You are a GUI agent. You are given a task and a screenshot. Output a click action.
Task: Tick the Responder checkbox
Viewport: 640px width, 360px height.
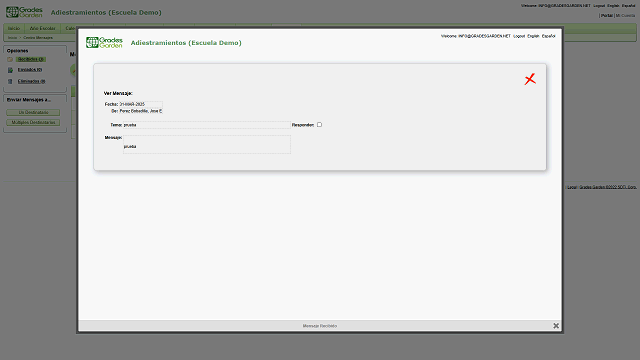coord(319,124)
